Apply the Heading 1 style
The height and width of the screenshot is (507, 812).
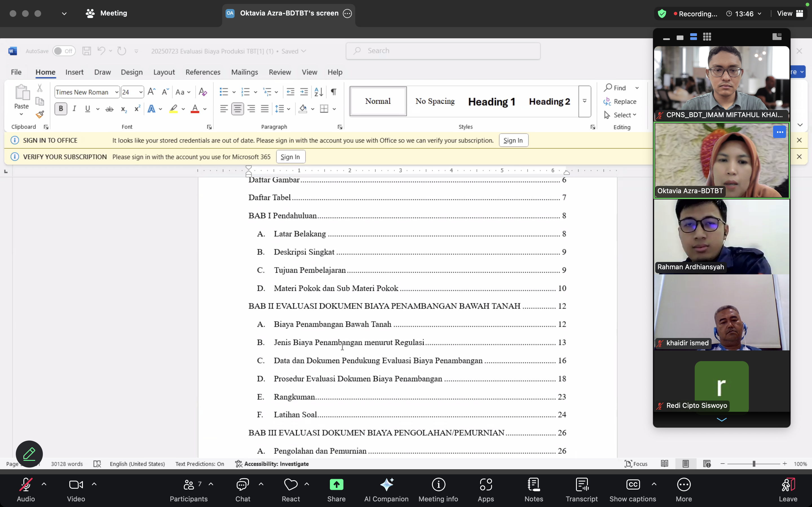[491, 102]
